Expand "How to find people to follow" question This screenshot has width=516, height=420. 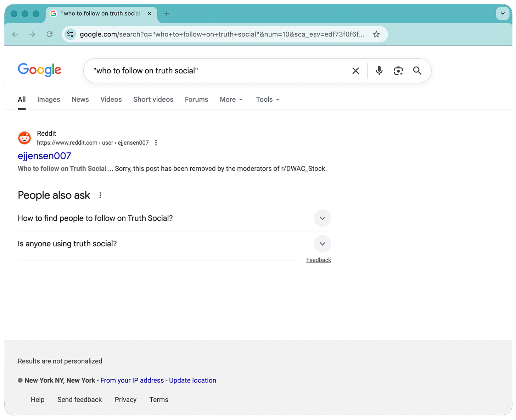click(174, 218)
